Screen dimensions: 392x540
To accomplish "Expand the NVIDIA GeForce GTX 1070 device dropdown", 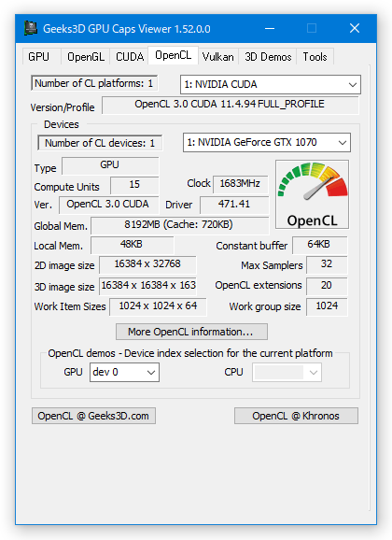I will pyautogui.click(x=267, y=142).
